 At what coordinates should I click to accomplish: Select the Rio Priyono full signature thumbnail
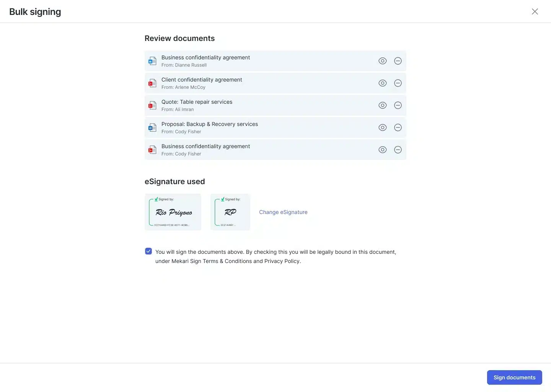[173, 212]
